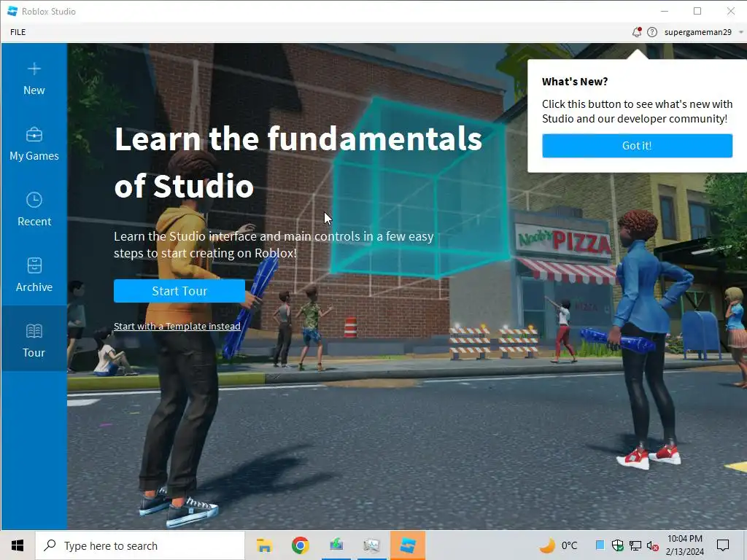The height and width of the screenshot is (560, 747).
Task: Open My Games in the sidebar
Action: pyautogui.click(x=34, y=144)
